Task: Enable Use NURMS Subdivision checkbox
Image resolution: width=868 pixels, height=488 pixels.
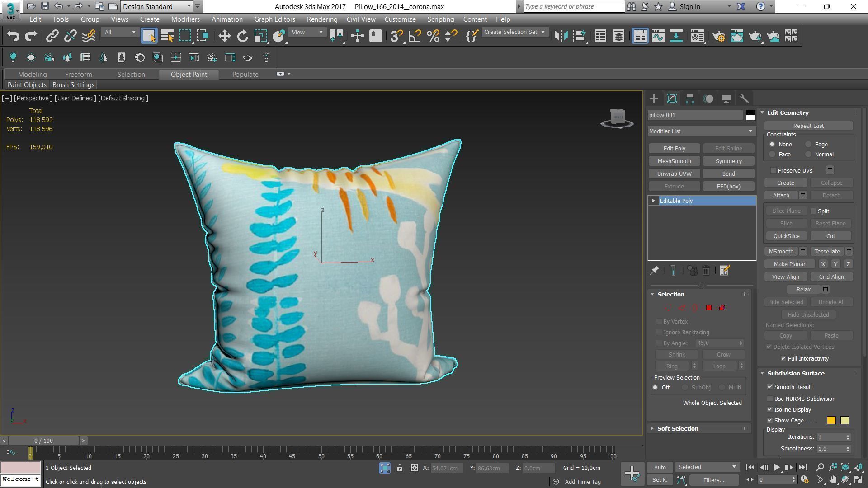Action: coord(770,399)
